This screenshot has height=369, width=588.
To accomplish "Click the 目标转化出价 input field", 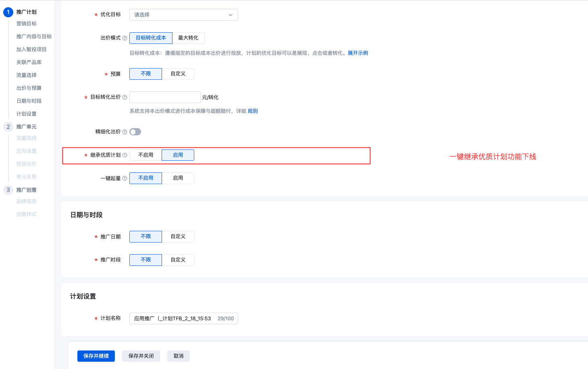I will (x=165, y=97).
